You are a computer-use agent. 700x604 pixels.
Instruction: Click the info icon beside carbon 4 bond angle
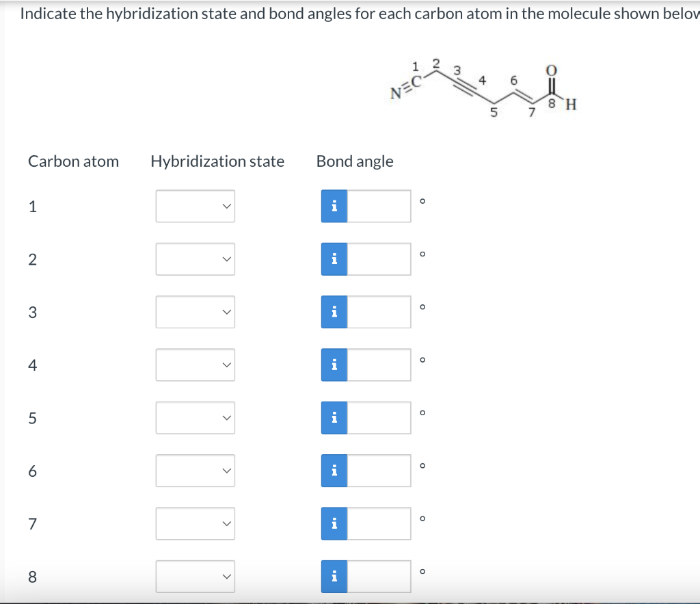(334, 365)
